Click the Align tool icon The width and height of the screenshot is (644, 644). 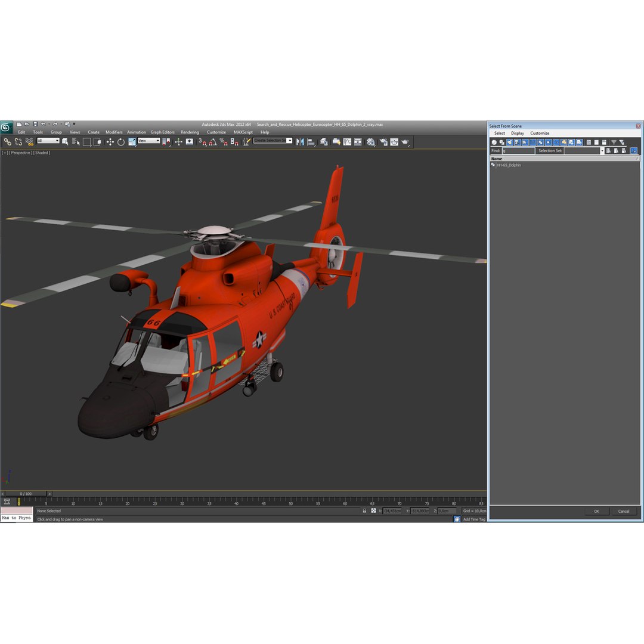click(x=311, y=142)
